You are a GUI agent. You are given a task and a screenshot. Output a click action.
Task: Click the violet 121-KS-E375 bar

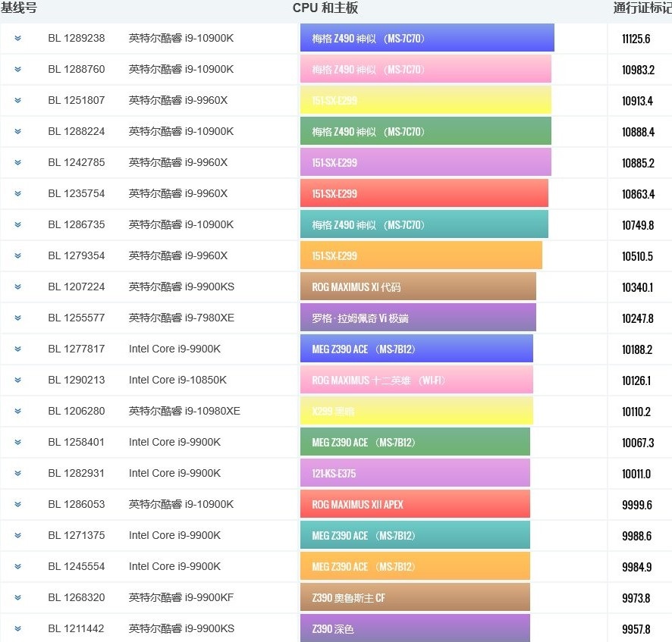415,473
